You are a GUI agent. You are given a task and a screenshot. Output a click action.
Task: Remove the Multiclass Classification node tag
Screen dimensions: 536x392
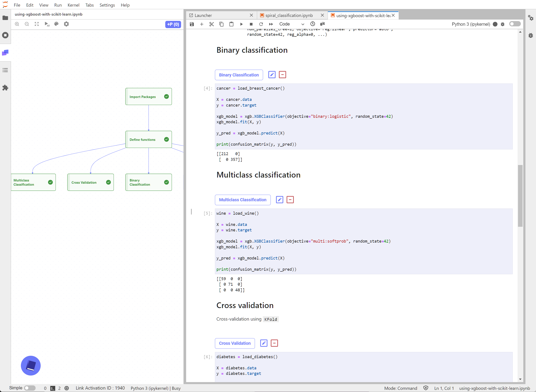pyautogui.click(x=290, y=200)
